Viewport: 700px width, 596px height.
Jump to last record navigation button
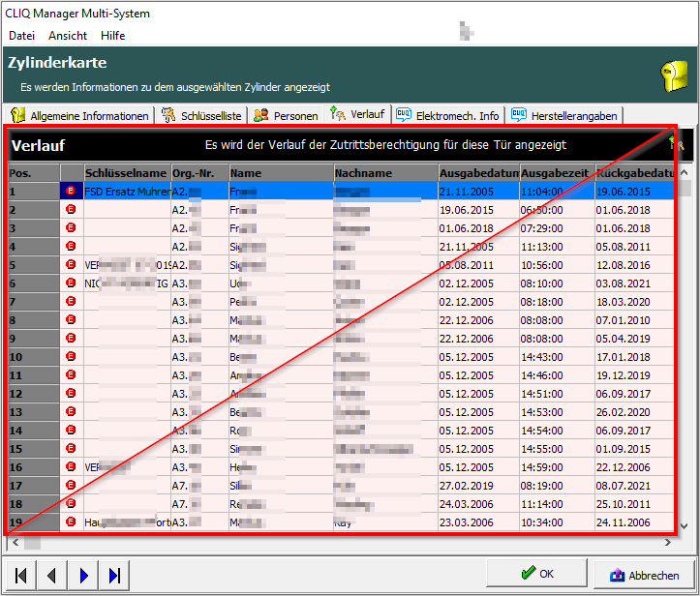[x=114, y=576]
